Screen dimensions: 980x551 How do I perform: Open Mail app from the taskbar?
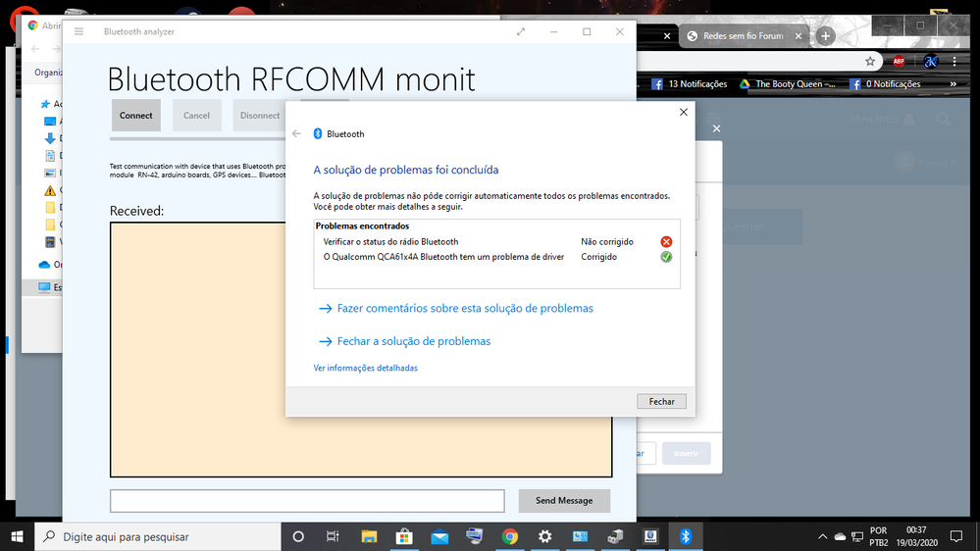(439, 536)
